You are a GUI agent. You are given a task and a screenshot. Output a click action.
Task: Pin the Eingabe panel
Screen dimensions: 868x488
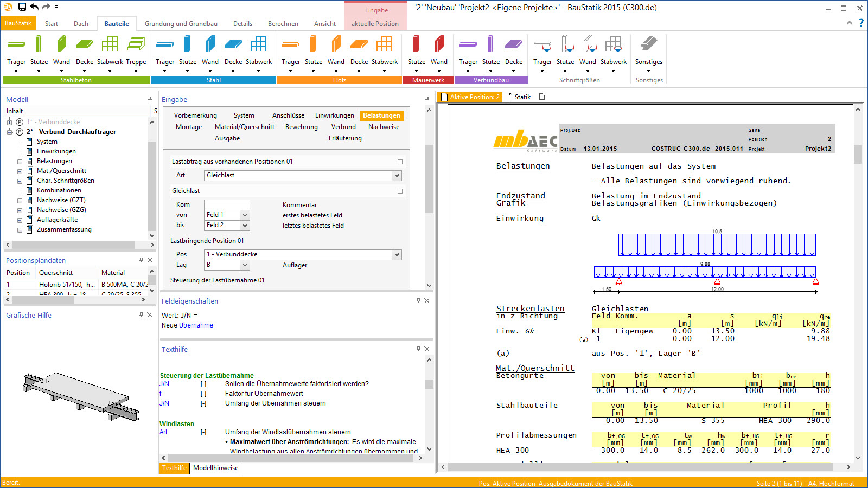pyautogui.click(x=427, y=99)
